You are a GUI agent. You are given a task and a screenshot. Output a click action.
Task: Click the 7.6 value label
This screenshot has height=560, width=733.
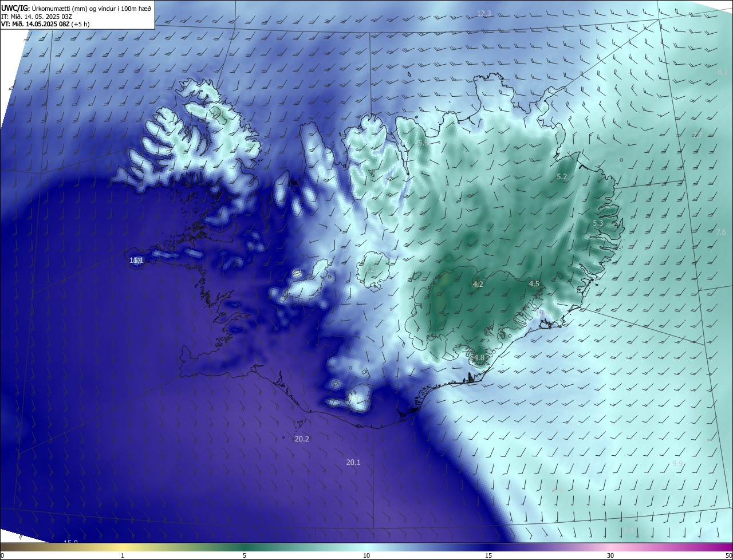[721, 232]
